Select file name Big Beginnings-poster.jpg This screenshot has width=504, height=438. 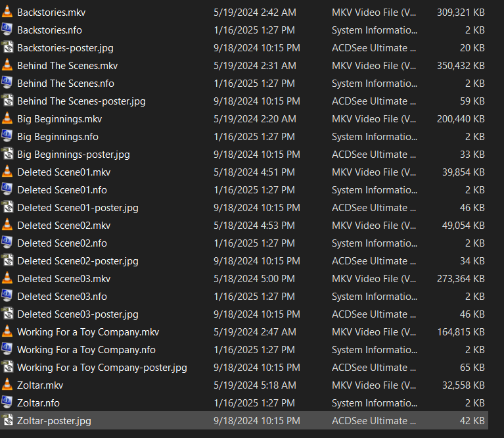coord(74,155)
